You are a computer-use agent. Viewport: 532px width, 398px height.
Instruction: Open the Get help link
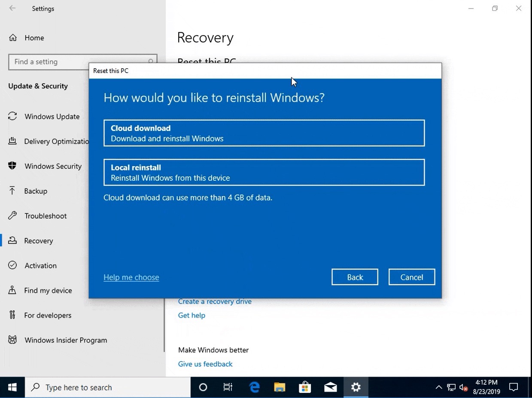tap(192, 315)
